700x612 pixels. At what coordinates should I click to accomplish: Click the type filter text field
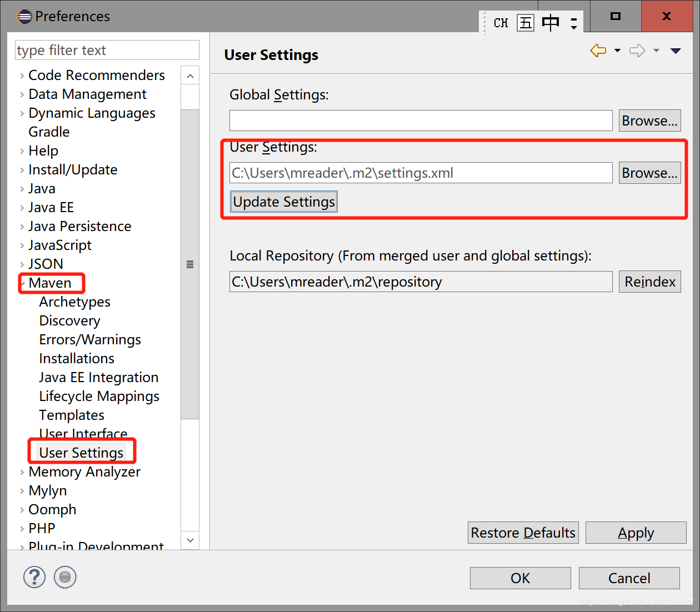(107, 50)
